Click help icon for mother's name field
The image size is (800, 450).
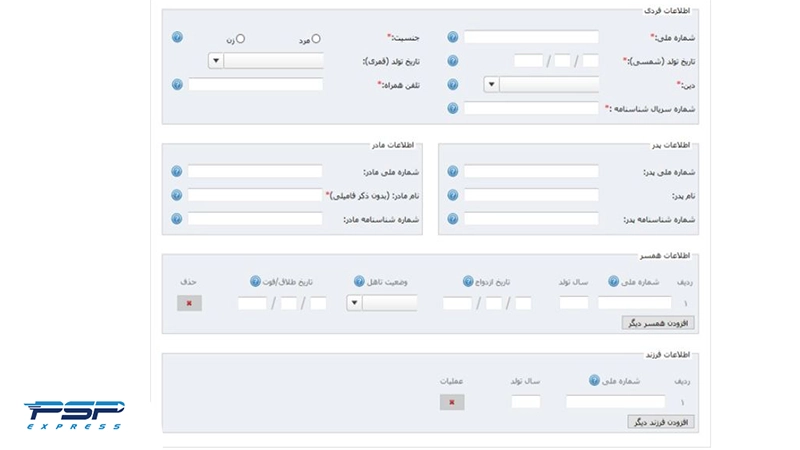(177, 195)
